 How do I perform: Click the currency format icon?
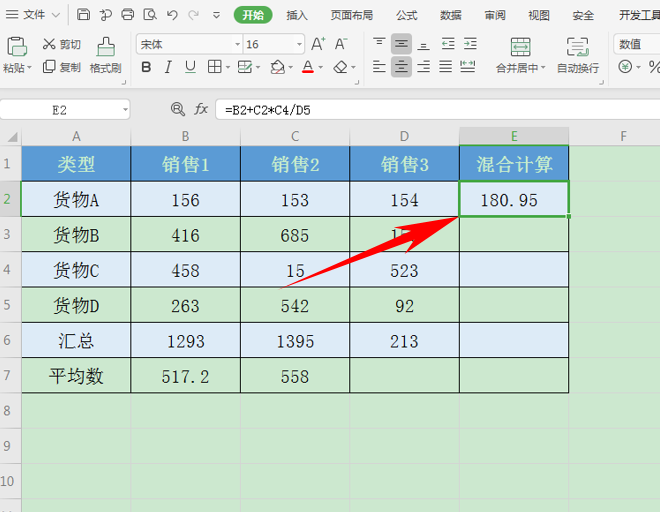625,67
